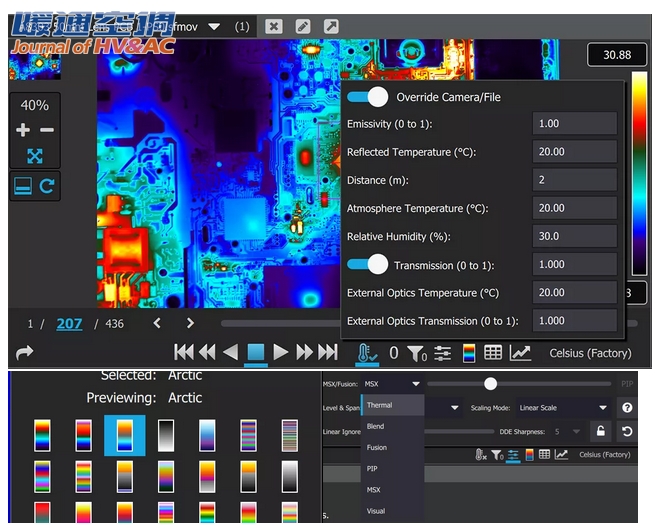Select Thermal from the fusion list

coord(380,405)
